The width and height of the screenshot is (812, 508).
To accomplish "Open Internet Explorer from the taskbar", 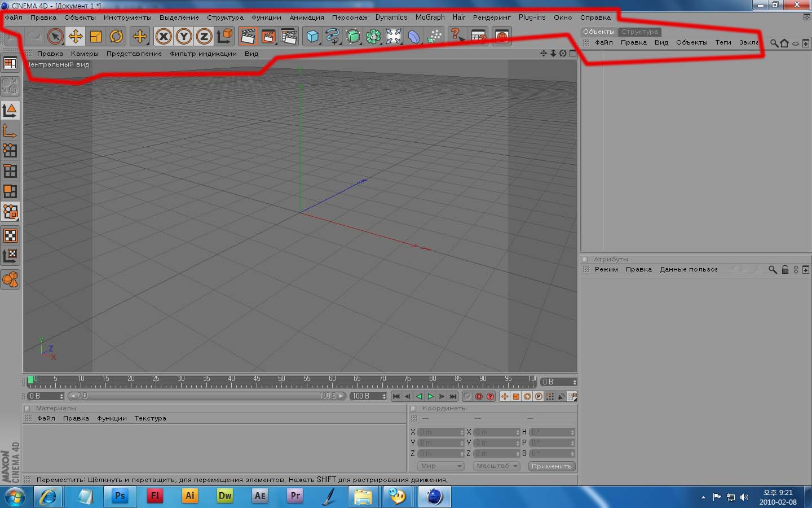I will pyautogui.click(x=48, y=496).
